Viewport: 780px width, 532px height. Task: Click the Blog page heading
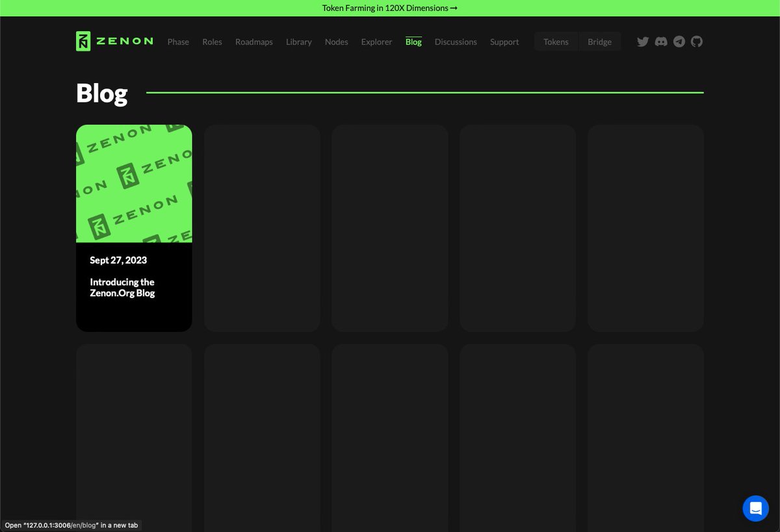coord(102,93)
